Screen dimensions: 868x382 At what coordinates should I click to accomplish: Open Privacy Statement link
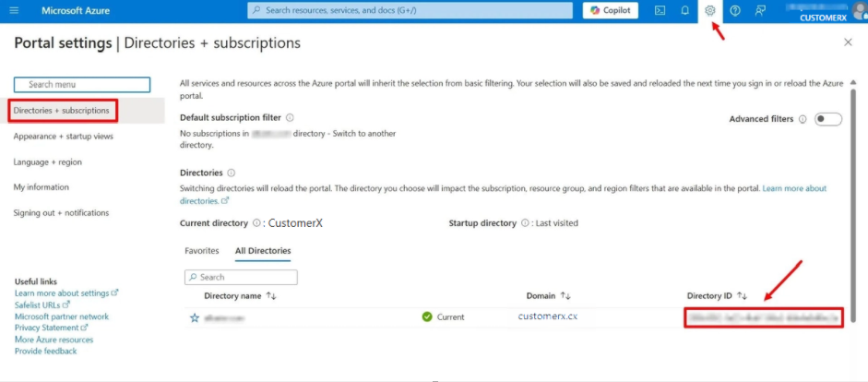tap(52, 328)
